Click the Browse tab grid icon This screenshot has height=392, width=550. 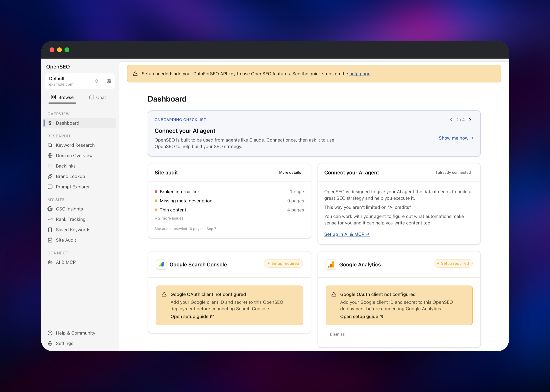[54, 97]
